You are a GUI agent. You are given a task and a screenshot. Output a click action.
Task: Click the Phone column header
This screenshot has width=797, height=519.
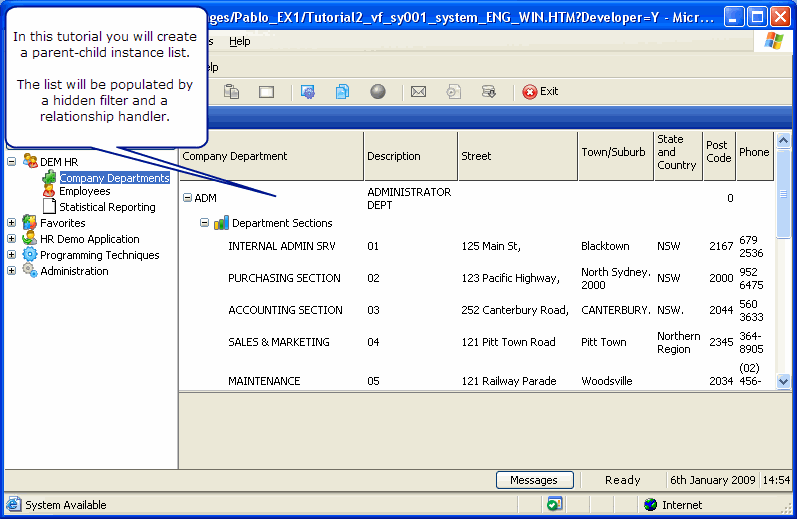tap(755, 156)
